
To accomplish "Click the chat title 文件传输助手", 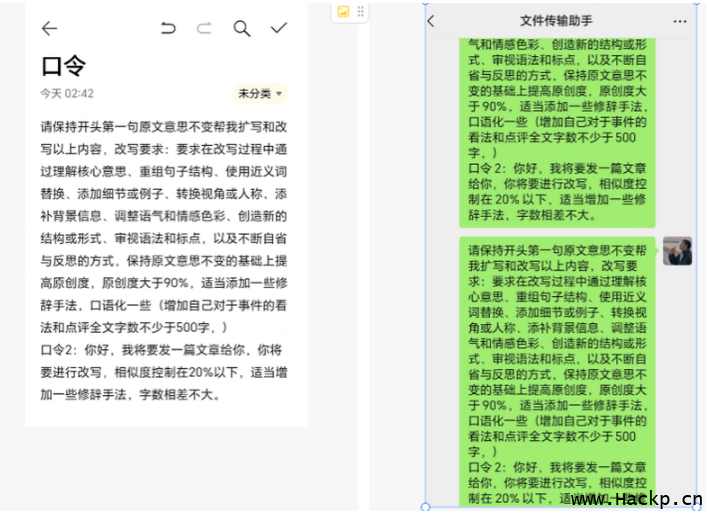I will click(556, 21).
